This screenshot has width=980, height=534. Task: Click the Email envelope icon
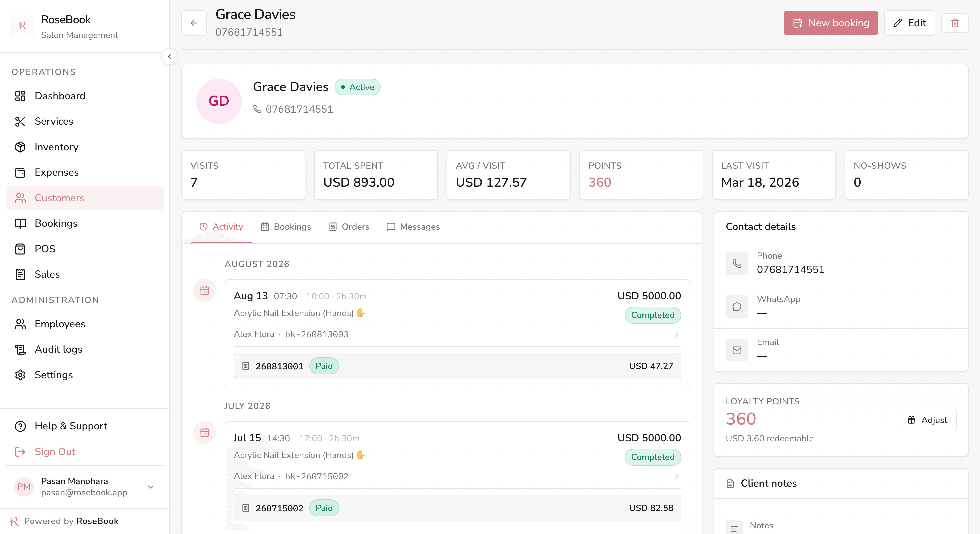(x=737, y=350)
